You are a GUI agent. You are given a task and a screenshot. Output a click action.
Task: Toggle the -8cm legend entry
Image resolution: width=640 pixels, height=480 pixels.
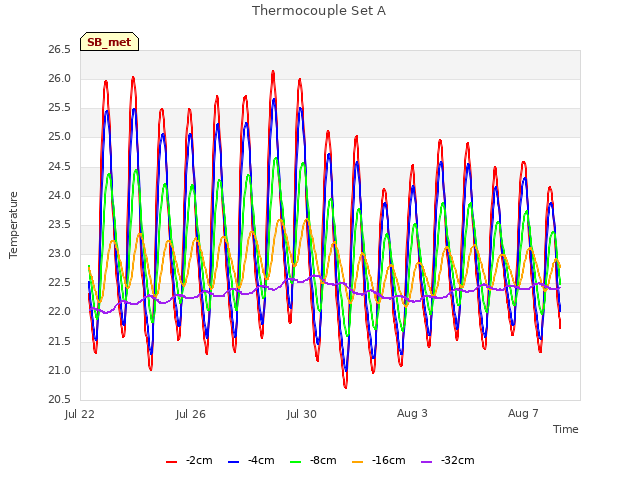[x=313, y=460]
